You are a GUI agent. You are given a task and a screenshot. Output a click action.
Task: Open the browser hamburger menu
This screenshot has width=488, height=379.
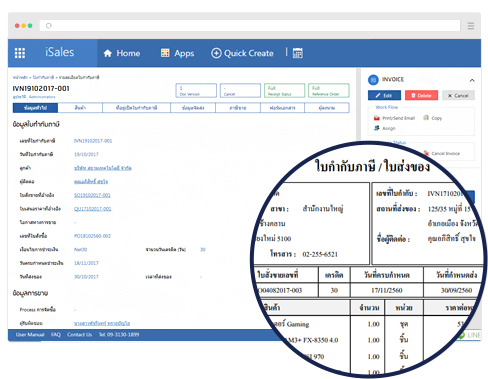471,26
